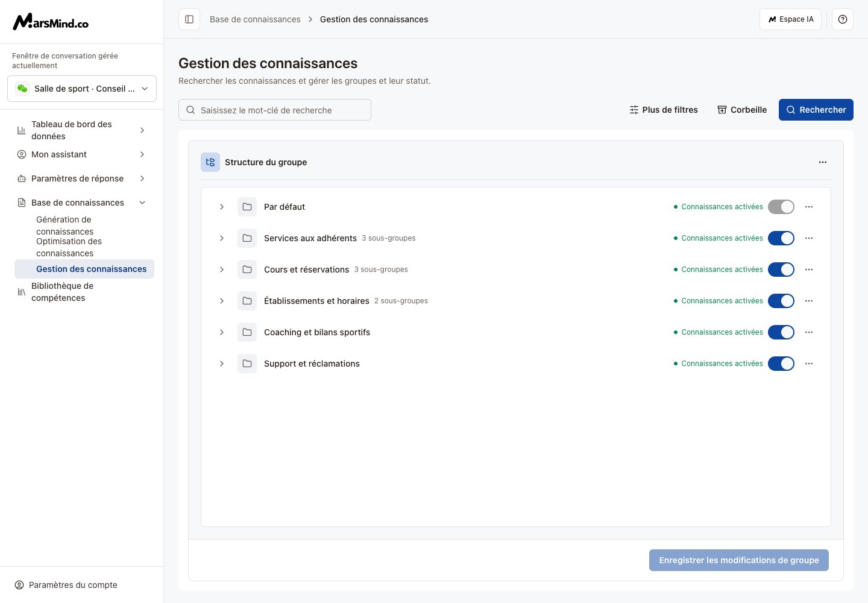Viewport: 868px width, 603px height.
Task: Open the Salle de sport conversation dropdown
Action: [x=82, y=89]
